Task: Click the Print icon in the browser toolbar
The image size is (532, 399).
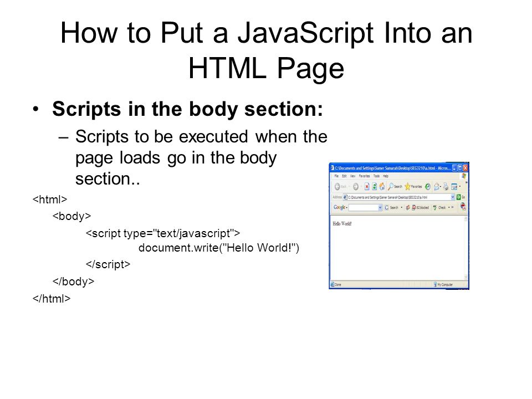Action: 446,186
